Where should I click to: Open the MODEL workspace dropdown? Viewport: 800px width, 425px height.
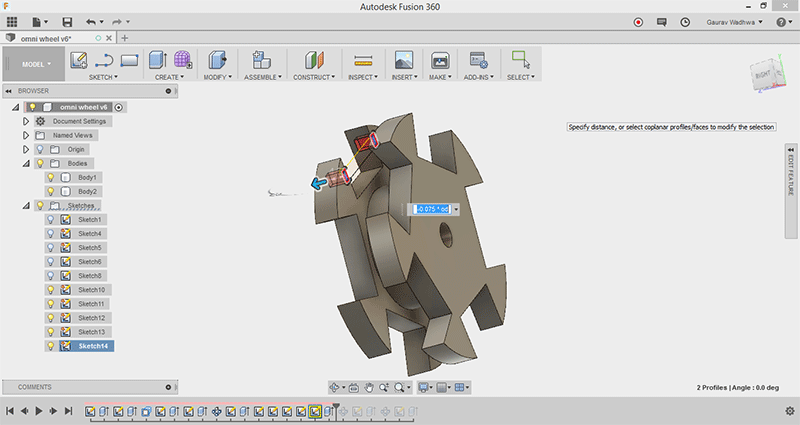pyautogui.click(x=36, y=64)
